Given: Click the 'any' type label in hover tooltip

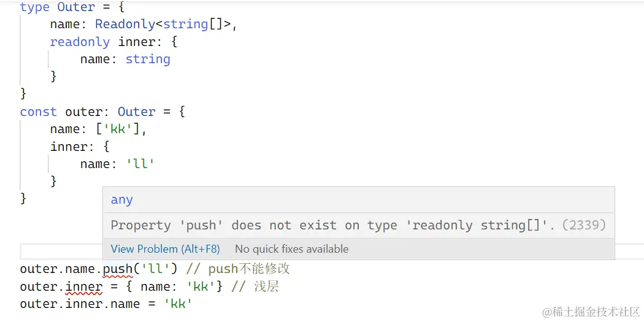Looking at the screenshot, I should (x=121, y=200).
